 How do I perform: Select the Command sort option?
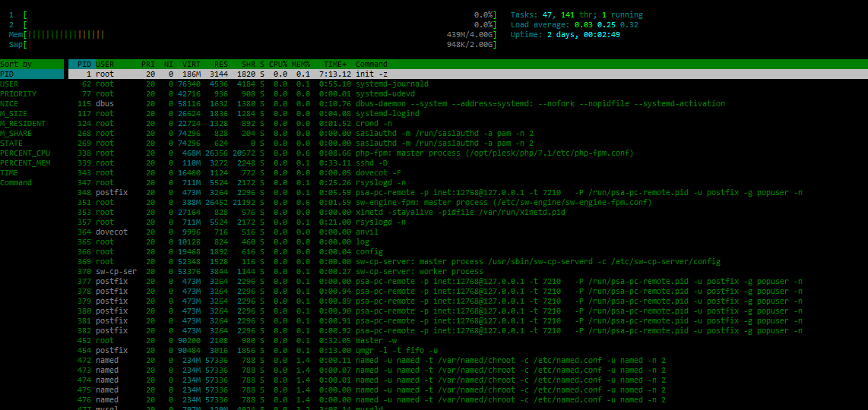15,182
